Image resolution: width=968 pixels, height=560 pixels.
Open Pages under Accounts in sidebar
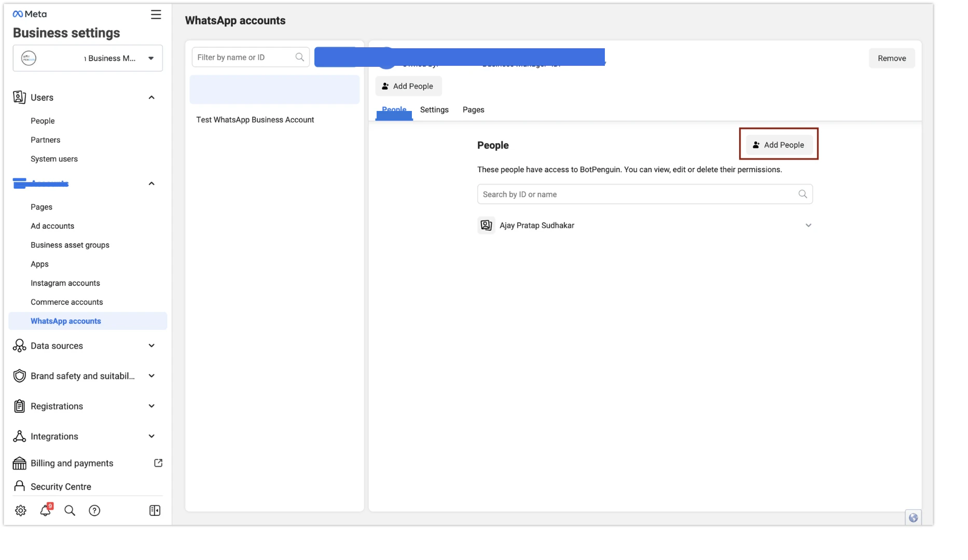point(42,207)
